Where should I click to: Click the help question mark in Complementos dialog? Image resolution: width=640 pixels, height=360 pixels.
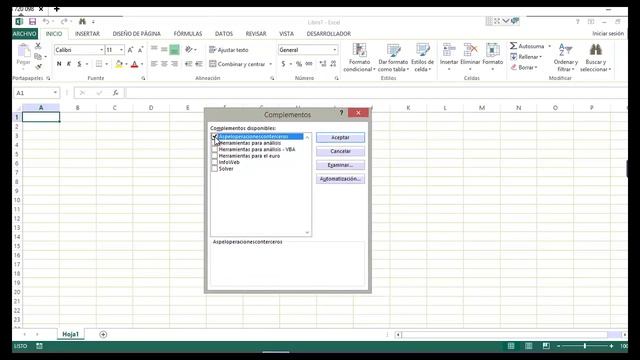click(x=341, y=113)
